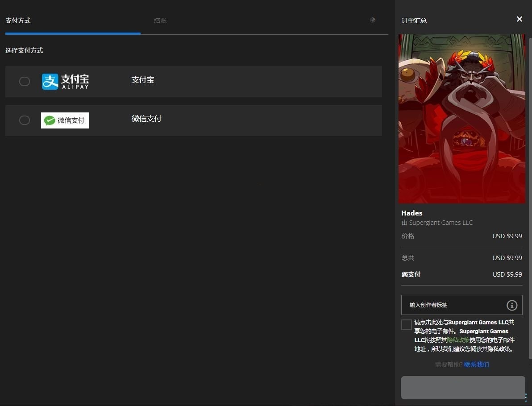532x406 pixels.
Task: Click the Hades cover art thumbnail
Action: [x=462, y=119]
